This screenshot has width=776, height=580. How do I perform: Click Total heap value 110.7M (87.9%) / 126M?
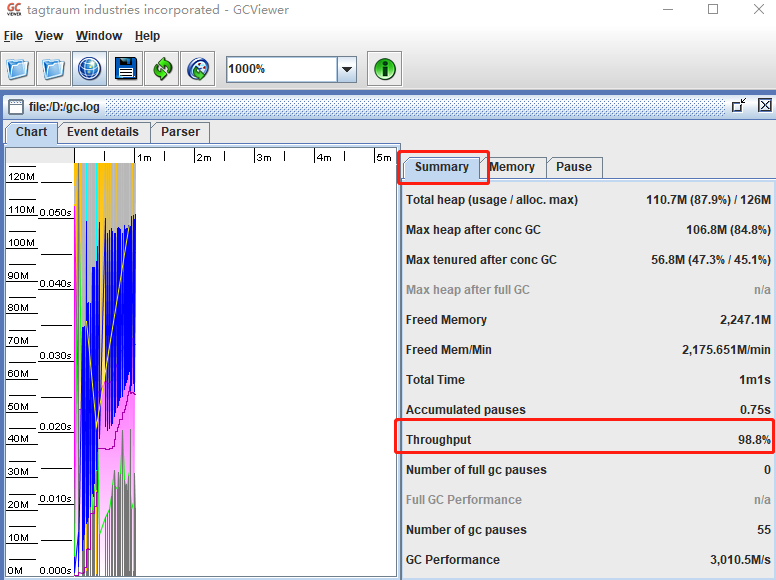(708, 200)
